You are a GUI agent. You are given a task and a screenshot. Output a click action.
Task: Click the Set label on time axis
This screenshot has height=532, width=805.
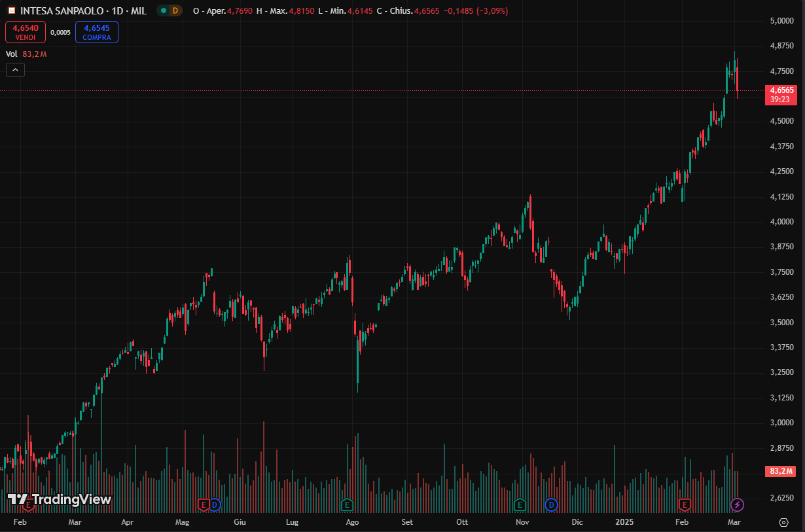coord(407,522)
